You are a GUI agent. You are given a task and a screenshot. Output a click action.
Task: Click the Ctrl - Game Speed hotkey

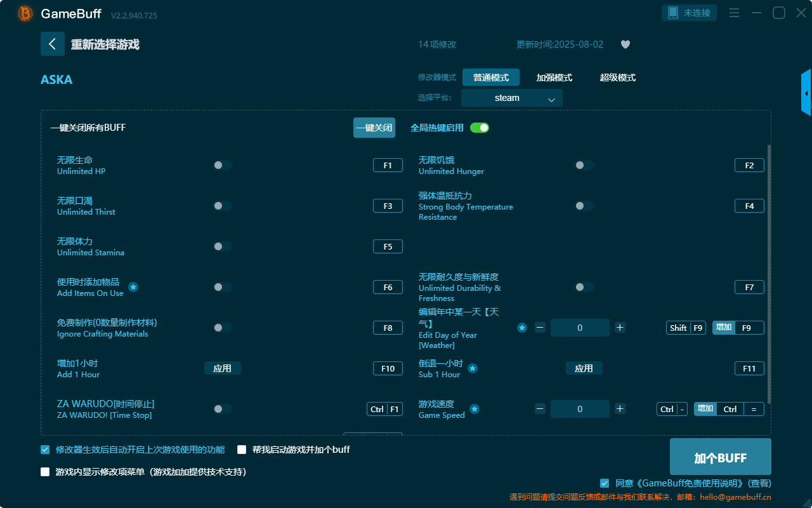[672, 409]
